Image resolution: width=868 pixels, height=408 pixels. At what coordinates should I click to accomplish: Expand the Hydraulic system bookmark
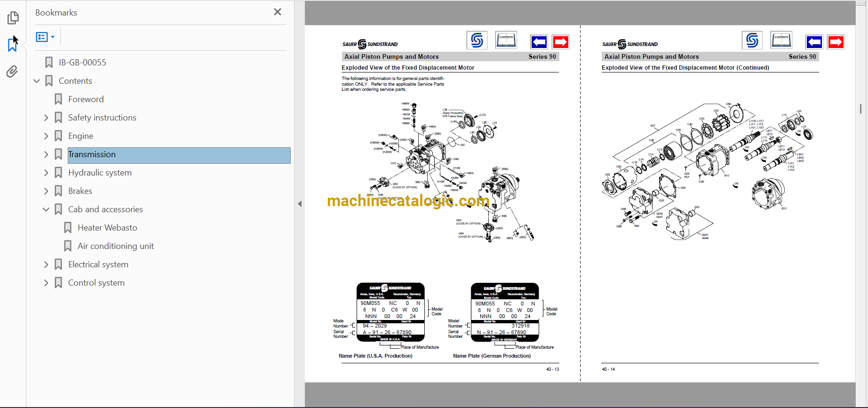point(46,173)
